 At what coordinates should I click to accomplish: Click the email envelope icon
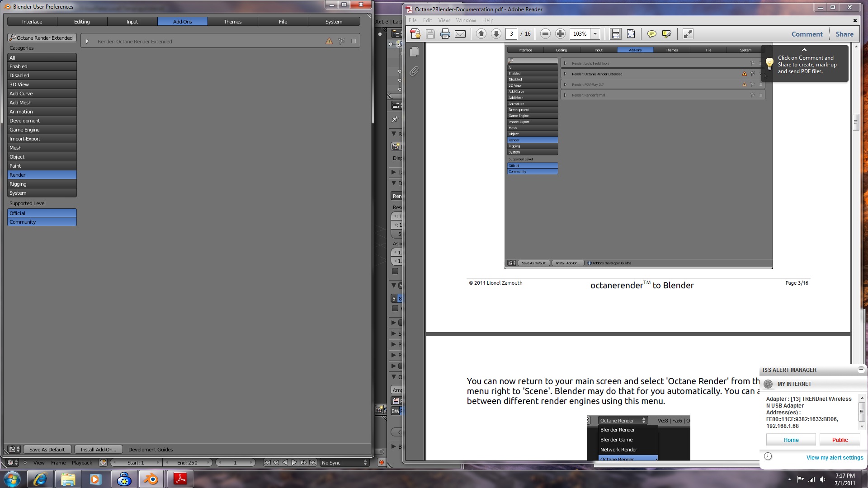(460, 34)
